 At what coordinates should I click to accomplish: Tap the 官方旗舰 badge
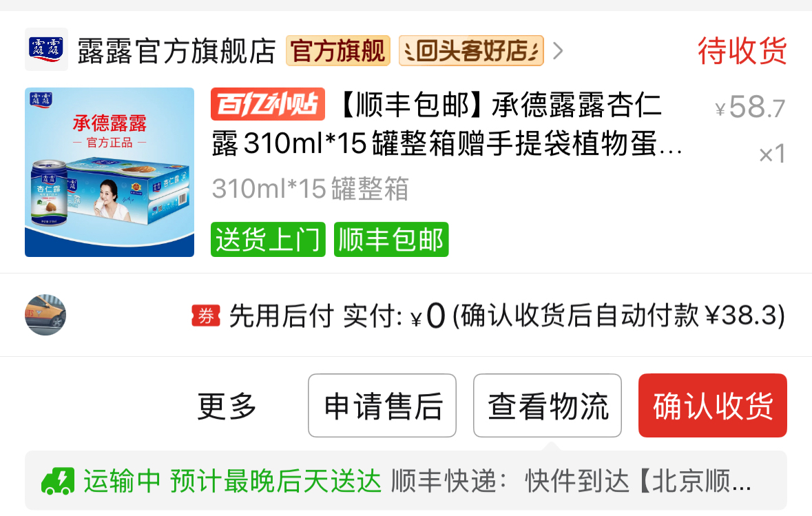click(x=337, y=51)
